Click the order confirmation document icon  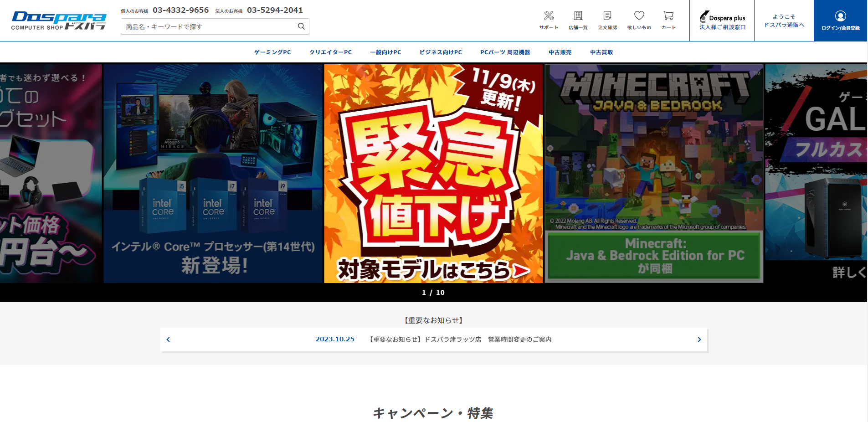click(607, 17)
